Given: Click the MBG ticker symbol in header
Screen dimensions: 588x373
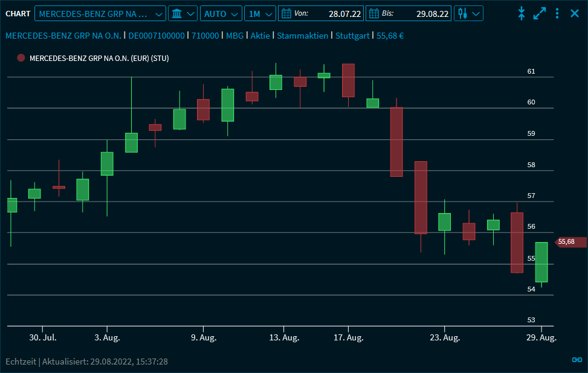Looking at the screenshot, I should pyautogui.click(x=234, y=36).
